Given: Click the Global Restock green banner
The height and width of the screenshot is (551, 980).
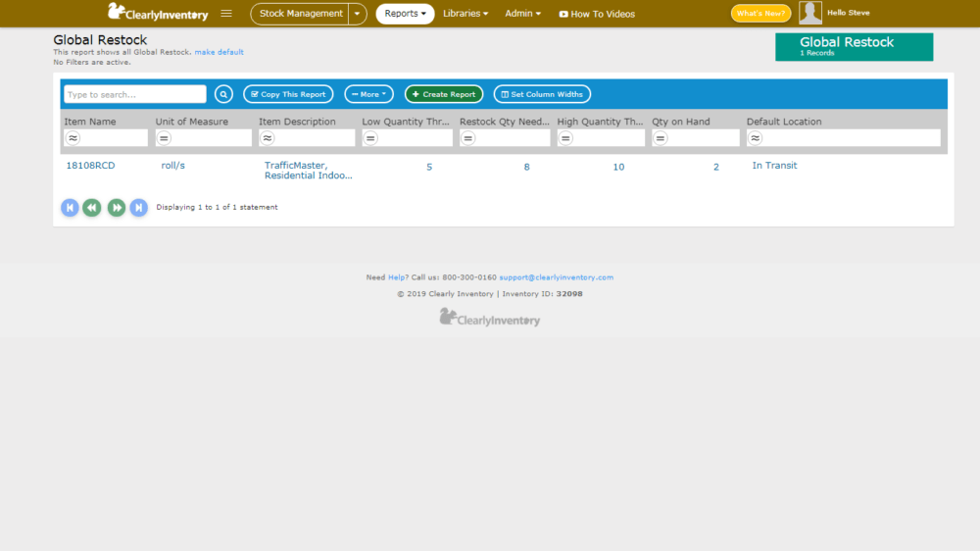Looking at the screenshot, I should click(x=854, y=47).
